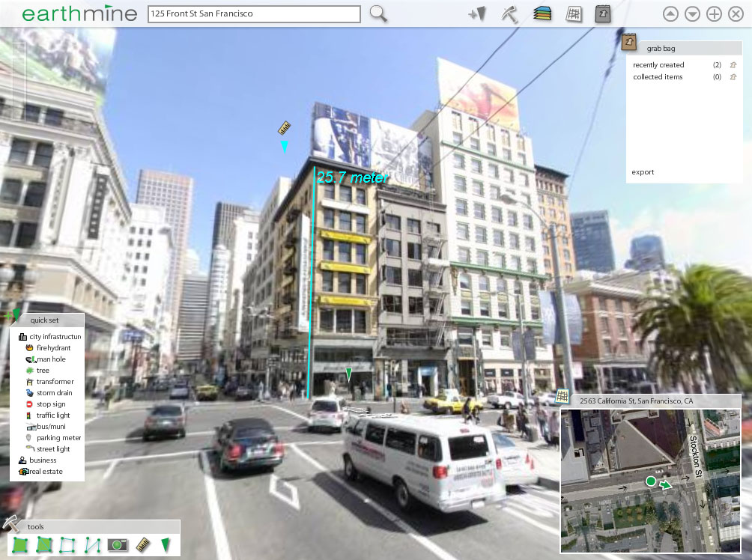The image size is (752, 560).
Task: Click the ruler measurement marker icon
Action: [x=285, y=127]
